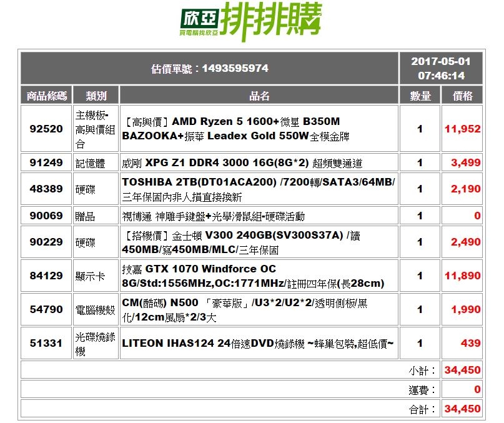The height and width of the screenshot is (423, 504).
Task: Click quantity 1 in the 90229 row
Action: tap(420, 242)
